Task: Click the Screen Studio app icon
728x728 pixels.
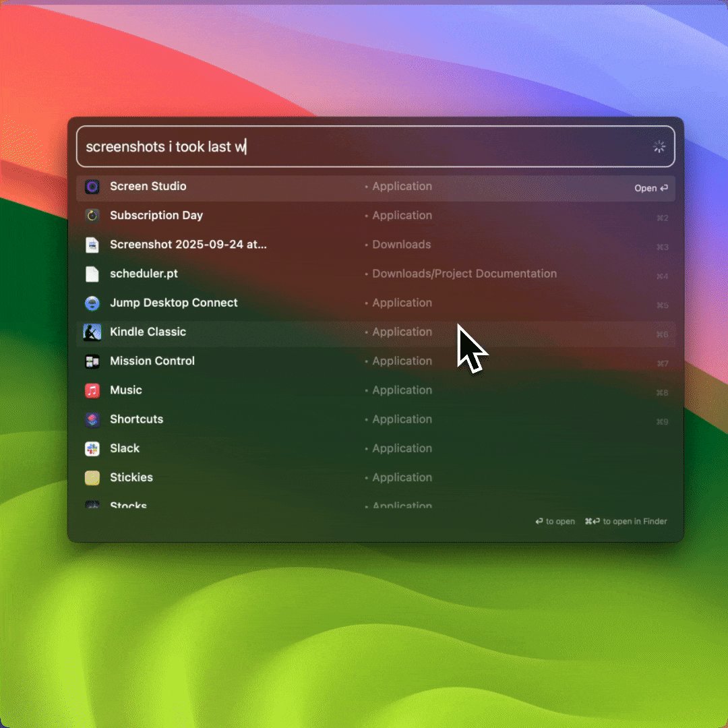Action: tap(92, 187)
